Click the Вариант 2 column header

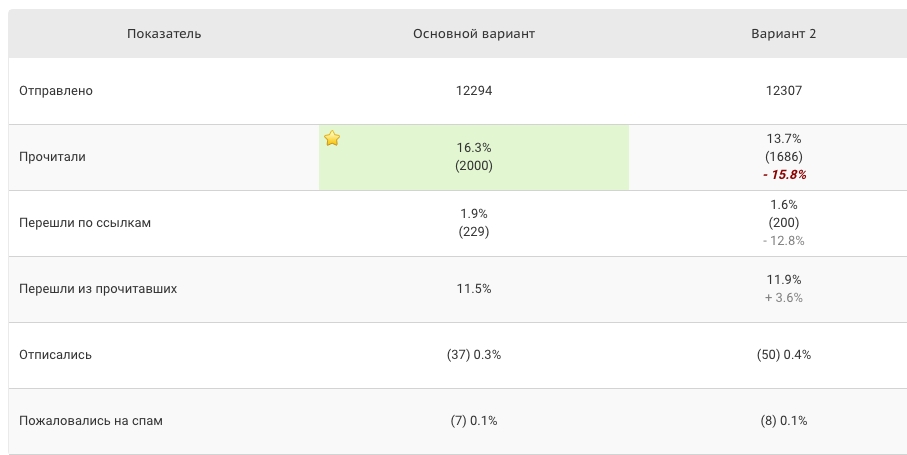783,34
